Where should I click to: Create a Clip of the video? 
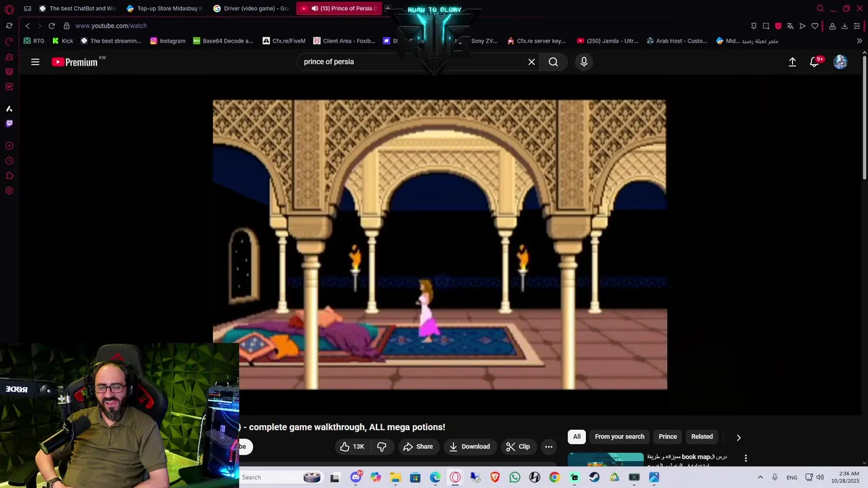pos(518,447)
